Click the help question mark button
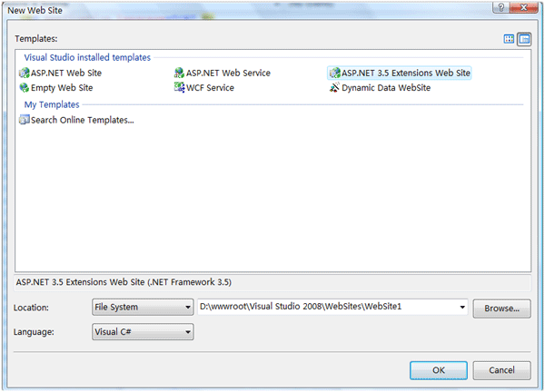Screen dimensions: 545x392 click(x=500, y=7)
